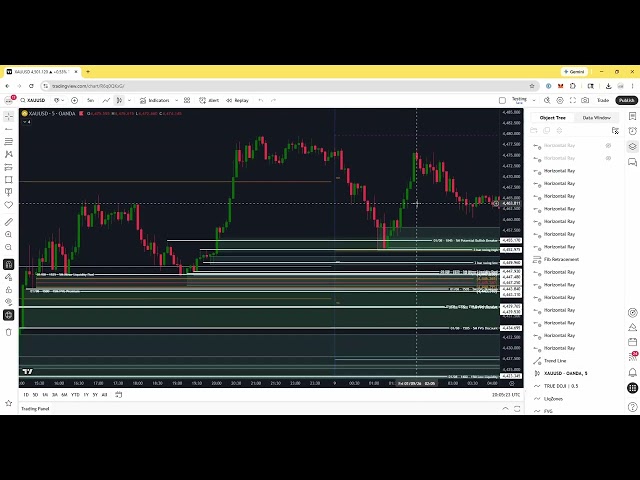Click the redo arrow in toolbar
This screenshot has width=640, height=480.
click(273, 100)
